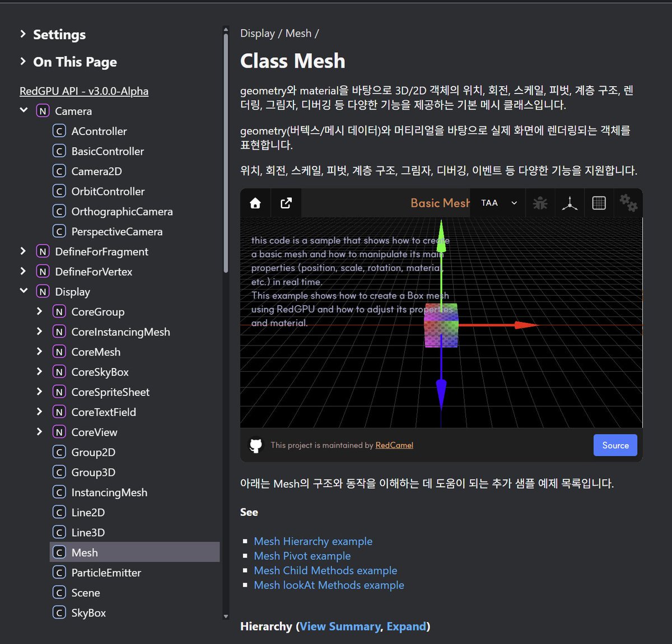Toggle the axis gizmo icon in the viewer toolbar

click(570, 203)
